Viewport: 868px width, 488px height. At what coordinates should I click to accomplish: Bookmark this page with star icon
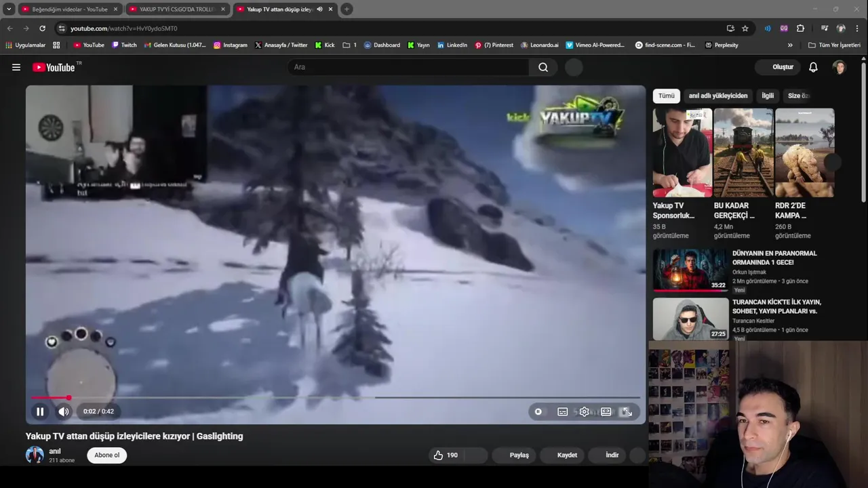(x=745, y=28)
